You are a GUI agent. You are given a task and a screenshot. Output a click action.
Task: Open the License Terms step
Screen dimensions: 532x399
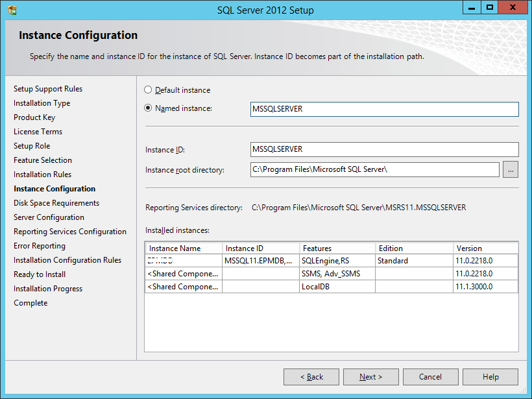pyautogui.click(x=38, y=131)
